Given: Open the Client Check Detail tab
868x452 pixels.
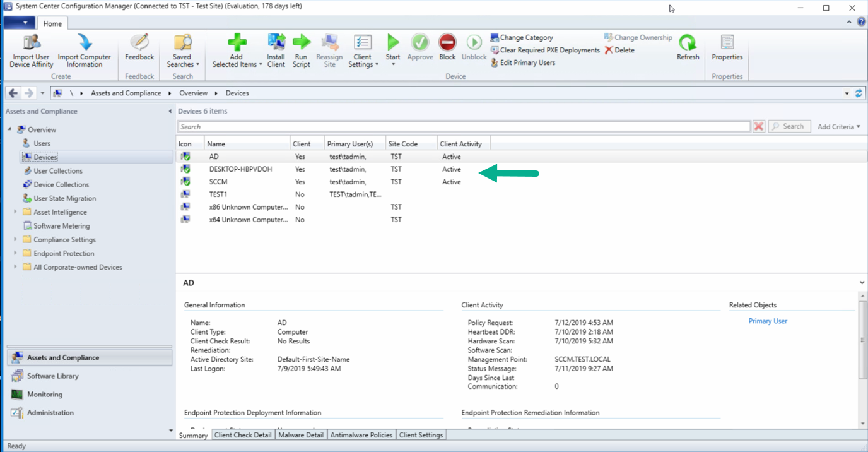Looking at the screenshot, I should coord(243,435).
